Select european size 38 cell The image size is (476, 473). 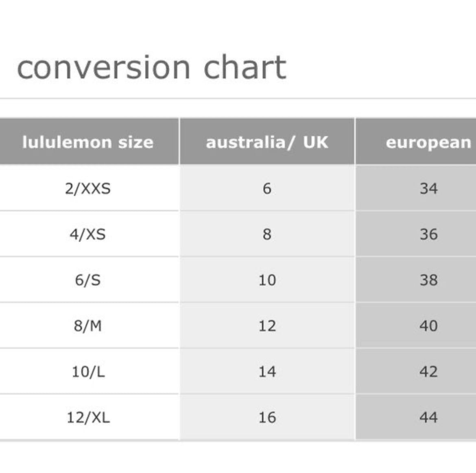pyautogui.click(x=416, y=280)
